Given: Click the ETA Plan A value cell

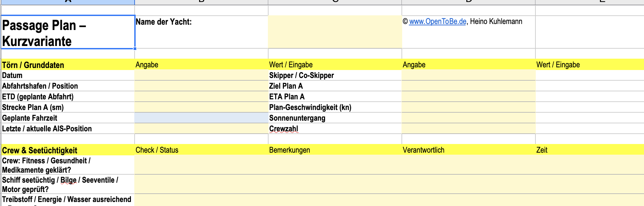Looking at the screenshot, I should pos(468,97).
